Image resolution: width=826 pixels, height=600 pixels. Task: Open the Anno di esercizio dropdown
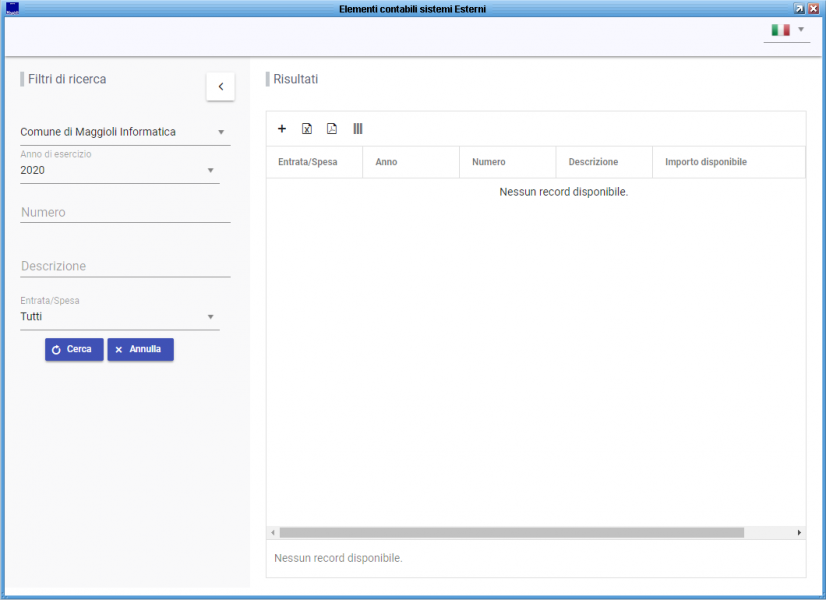(210, 170)
